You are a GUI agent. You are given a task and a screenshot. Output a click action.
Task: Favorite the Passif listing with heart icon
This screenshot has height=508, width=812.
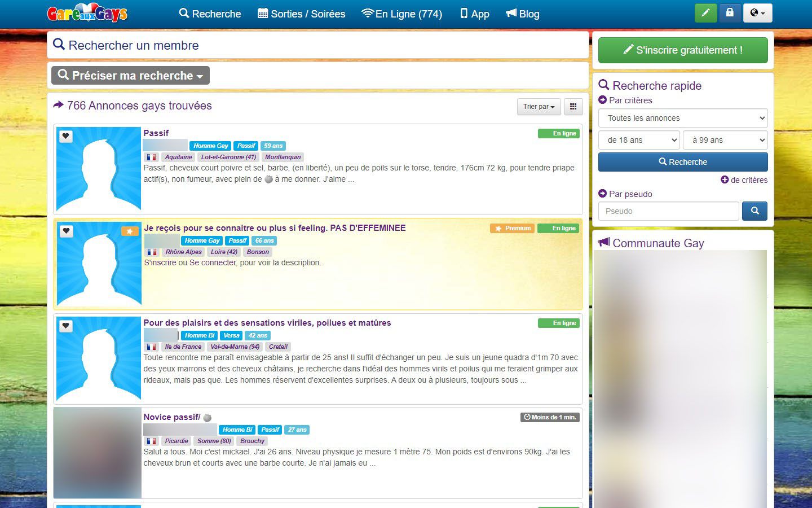[66, 137]
